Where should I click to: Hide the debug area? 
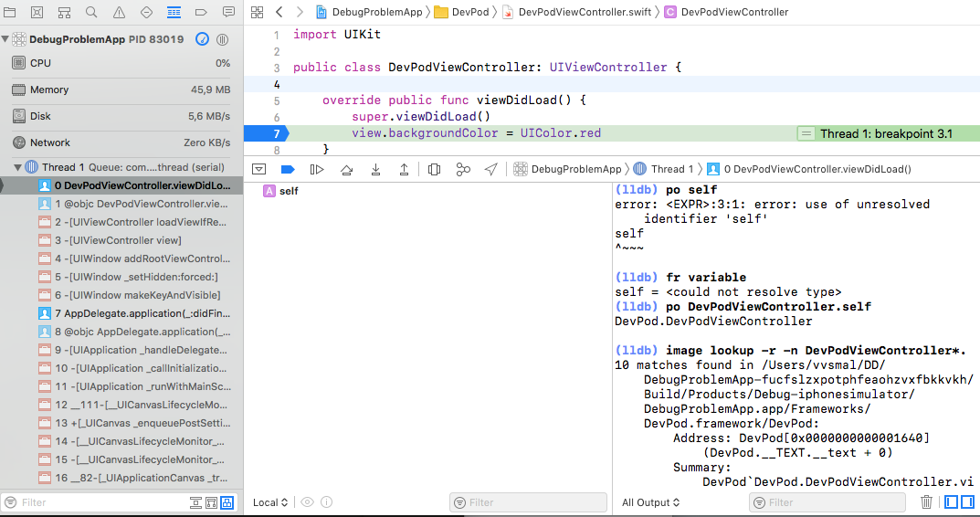[x=258, y=169]
